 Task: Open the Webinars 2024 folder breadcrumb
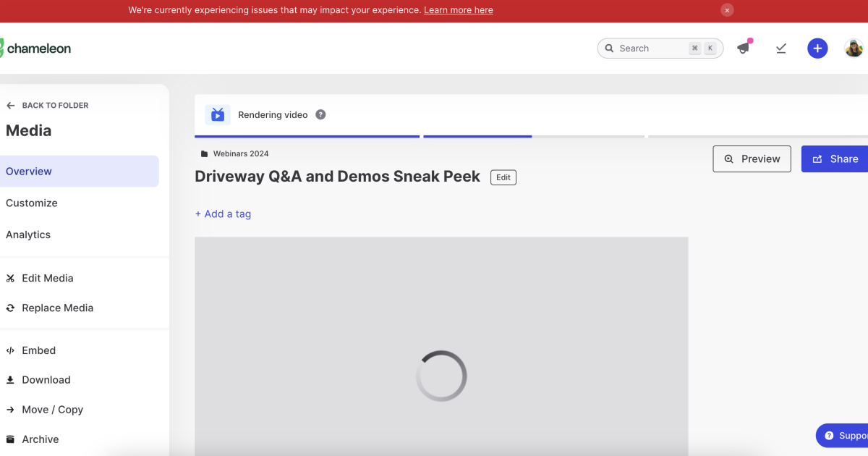(x=240, y=153)
